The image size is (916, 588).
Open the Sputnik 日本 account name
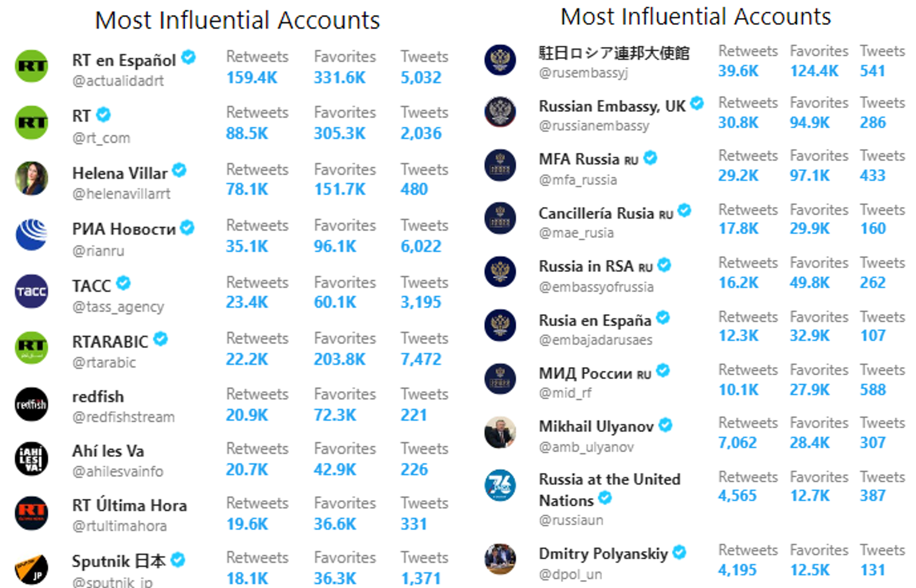(119, 561)
